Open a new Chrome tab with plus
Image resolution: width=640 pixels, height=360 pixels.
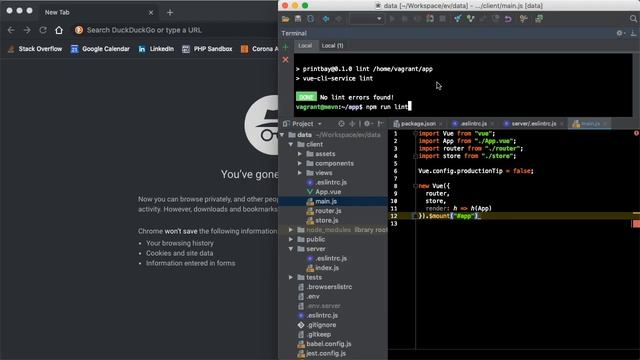tap(170, 13)
